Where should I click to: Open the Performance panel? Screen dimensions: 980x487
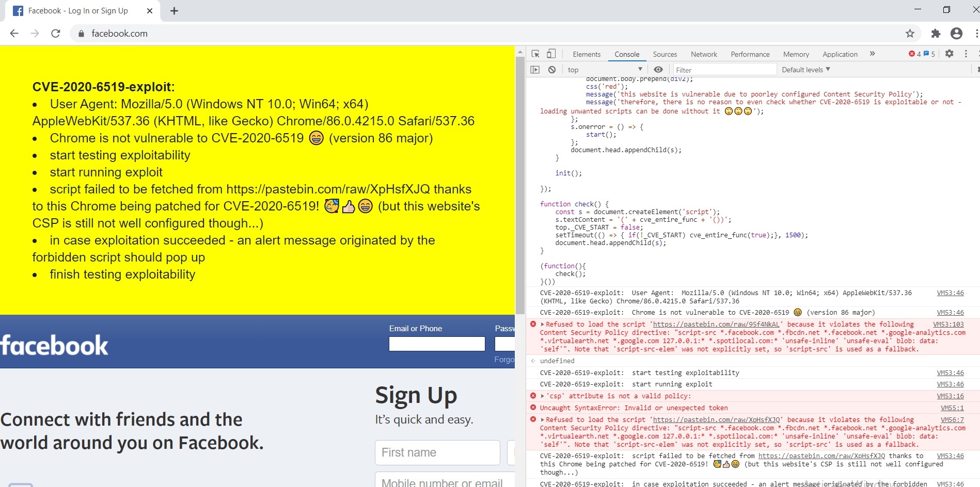click(750, 54)
